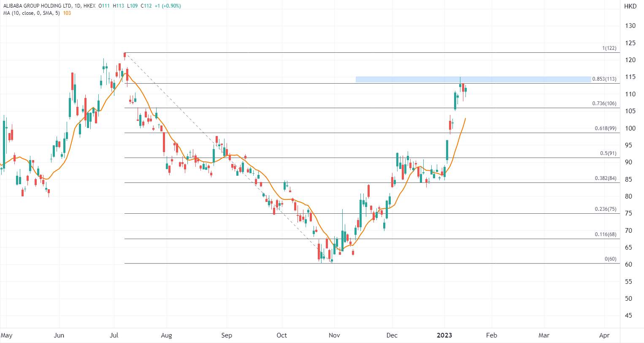The width and height of the screenshot is (644, 343).
Task: Click the May label on the time axis
Action: click(x=7, y=335)
